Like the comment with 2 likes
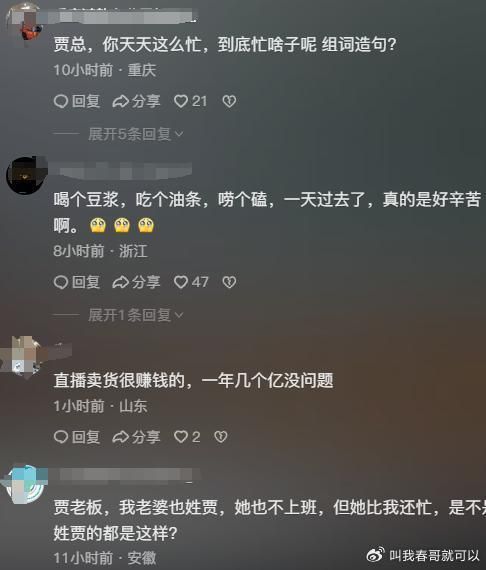 click(187, 437)
